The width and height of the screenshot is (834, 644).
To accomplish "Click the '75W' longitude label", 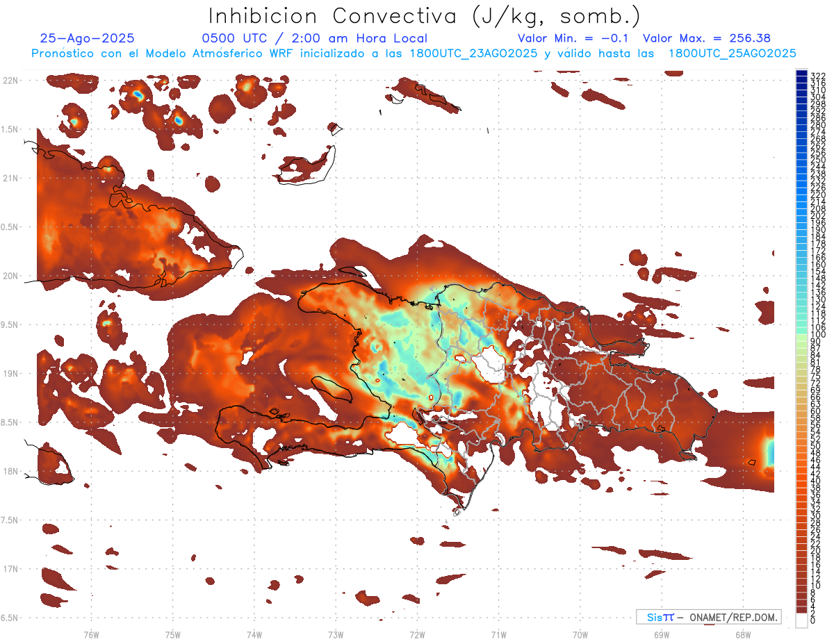I will [x=173, y=635].
